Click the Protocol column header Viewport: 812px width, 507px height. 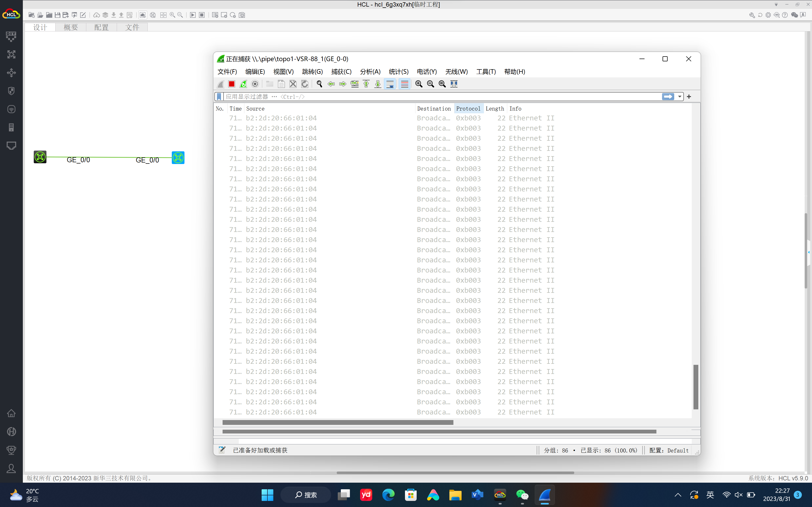468,109
